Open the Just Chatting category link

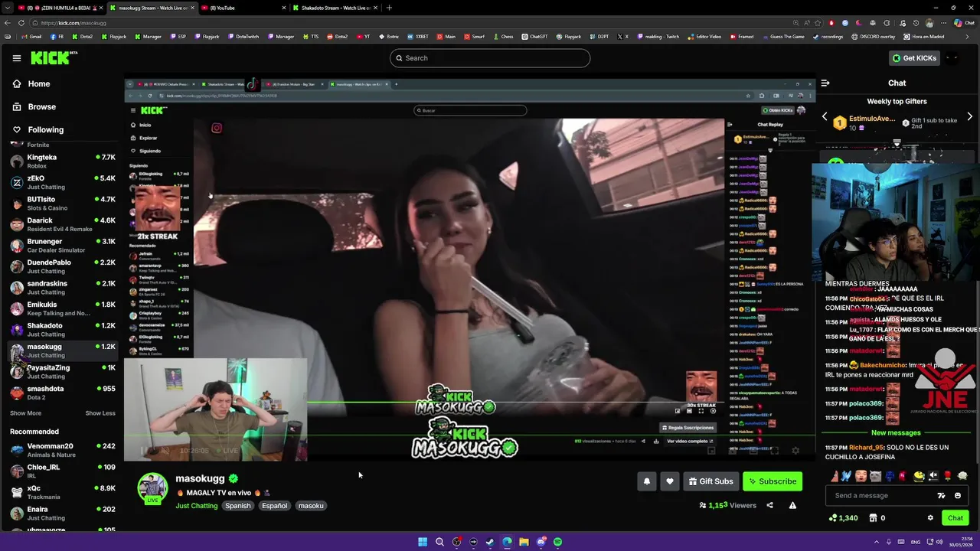pyautogui.click(x=197, y=506)
